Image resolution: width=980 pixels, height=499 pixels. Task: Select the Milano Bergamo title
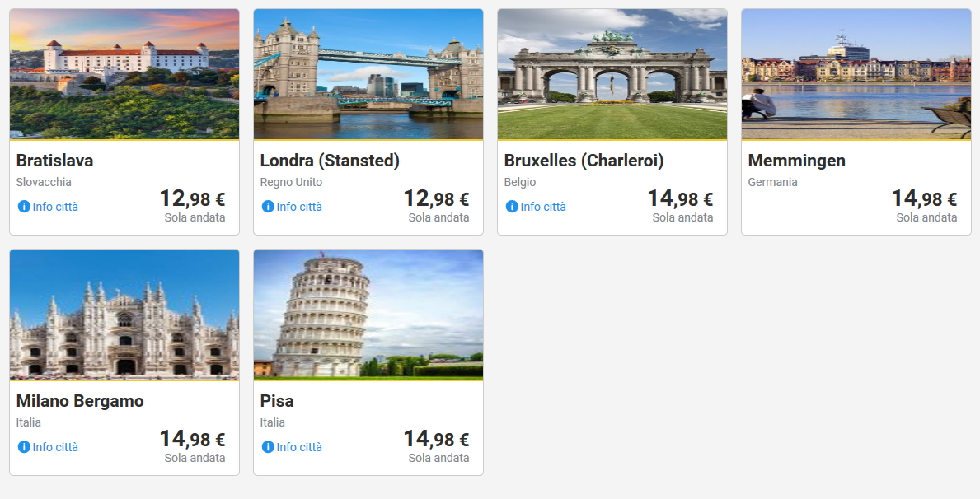[80, 401]
